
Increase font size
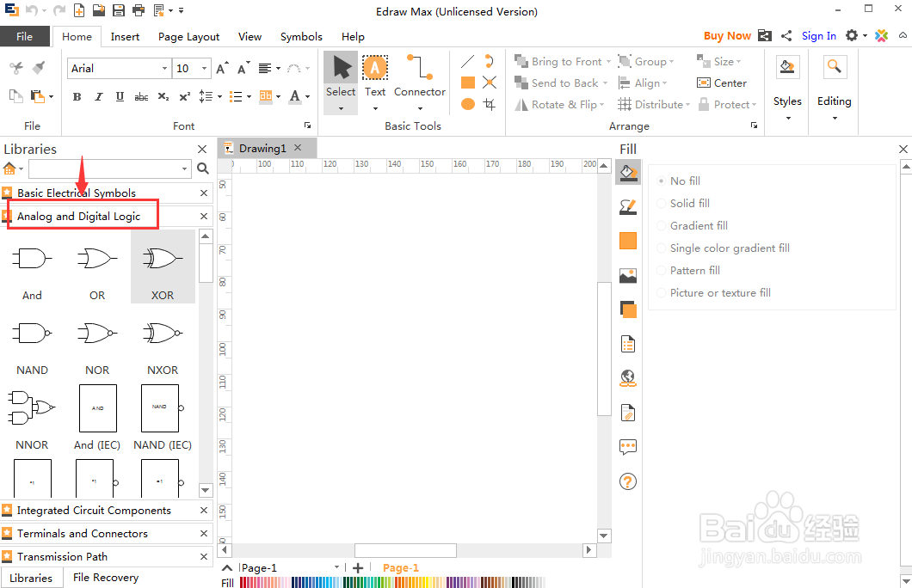click(222, 69)
